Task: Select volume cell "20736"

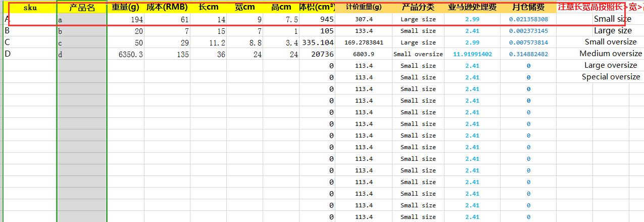Action: pyautogui.click(x=317, y=55)
